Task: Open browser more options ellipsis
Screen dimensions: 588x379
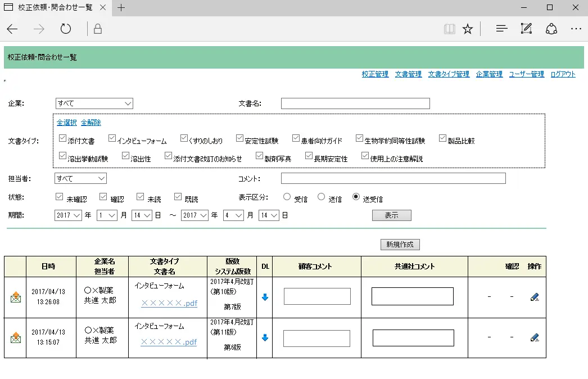Action: [576, 29]
